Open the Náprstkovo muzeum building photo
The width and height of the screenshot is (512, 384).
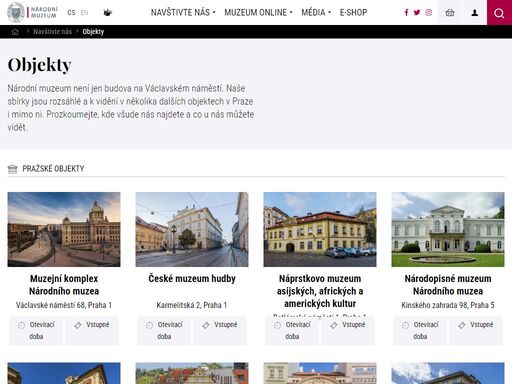pos(320,229)
